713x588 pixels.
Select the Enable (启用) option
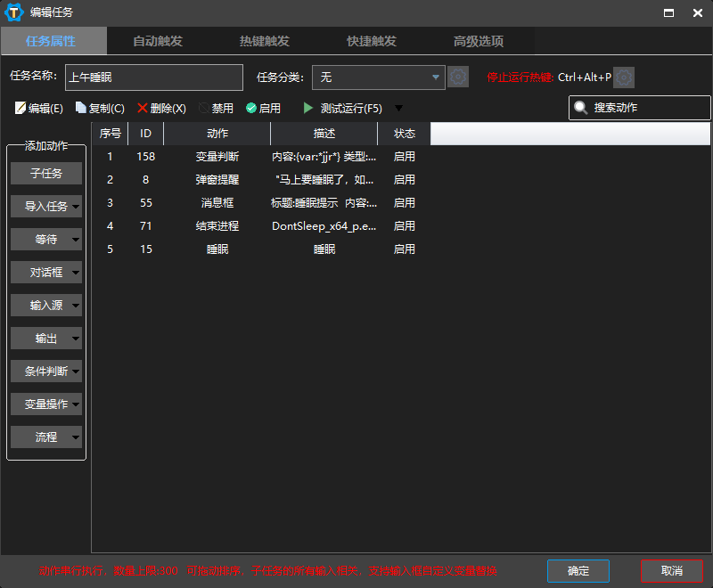251,108
